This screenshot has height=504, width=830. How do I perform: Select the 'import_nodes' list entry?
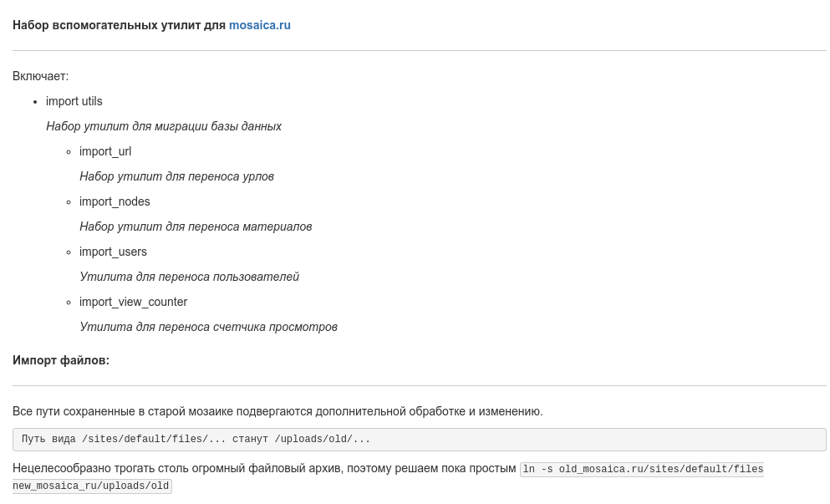pos(115,201)
